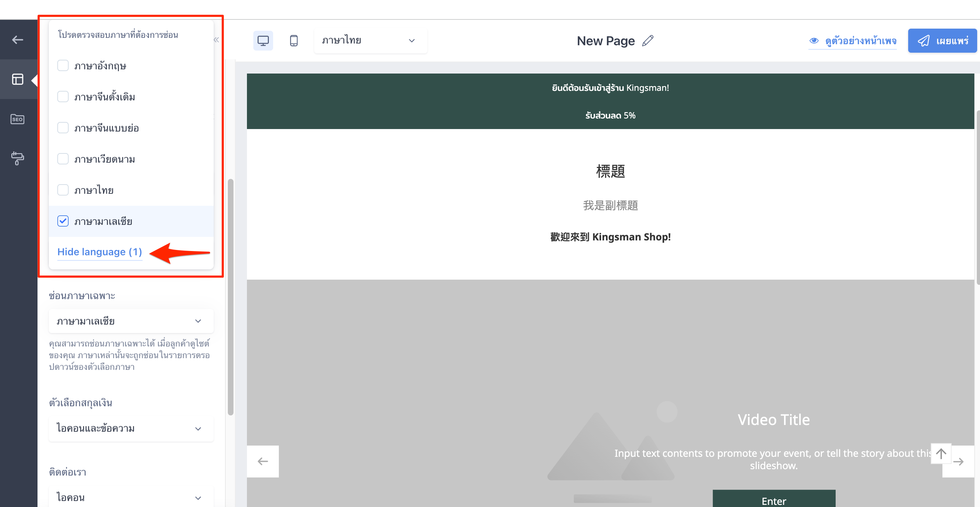Image resolution: width=980 pixels, height=507 pixels.
Task: Open the ซ่อนภาษาเฉพาะ dropdown showing ภาษามาเลเซีย
Action: coord(131,321)
